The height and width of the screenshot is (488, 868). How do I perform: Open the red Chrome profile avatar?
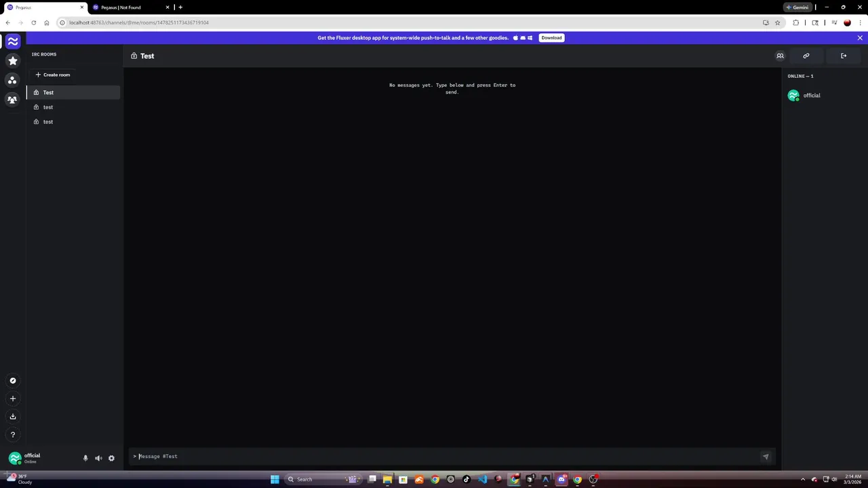coord(847,22)
